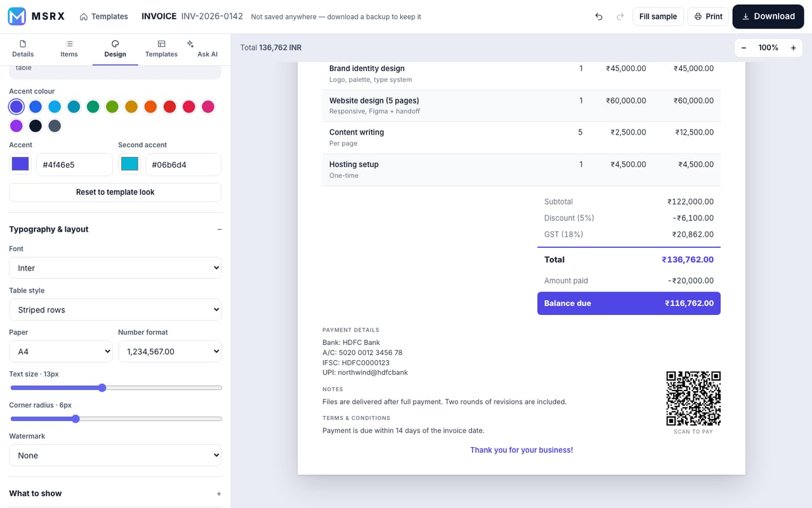This screenshot has height=508, width=812.
Task: Click the Accent hex field #4f46e5
Action: [x=74, y=164]
